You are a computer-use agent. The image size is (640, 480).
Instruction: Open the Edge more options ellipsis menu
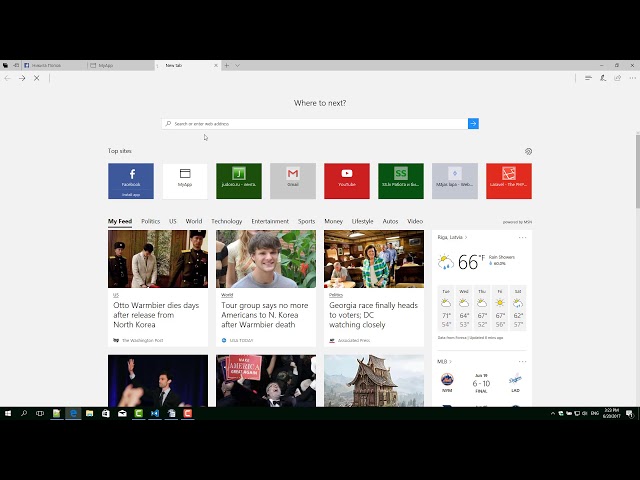[632, 78]
